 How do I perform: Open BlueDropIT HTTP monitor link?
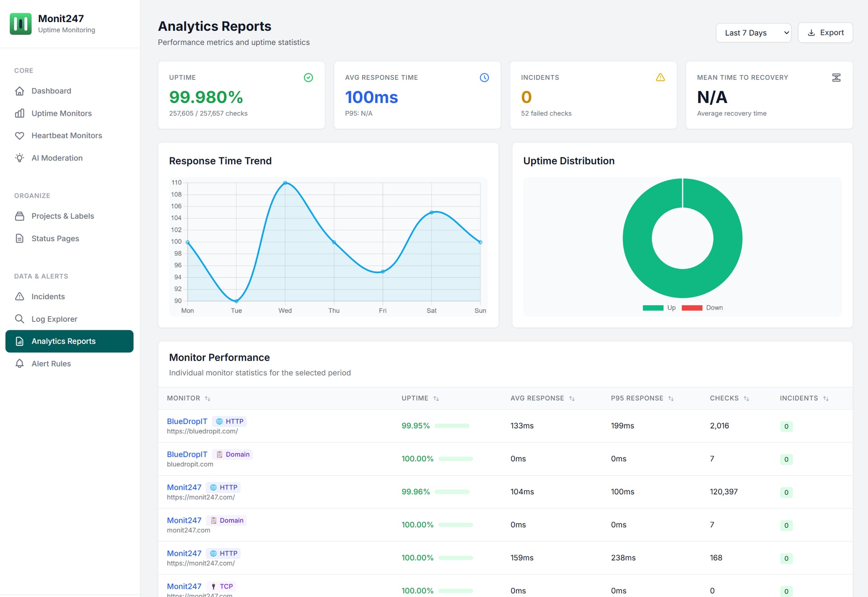[187, 421]
